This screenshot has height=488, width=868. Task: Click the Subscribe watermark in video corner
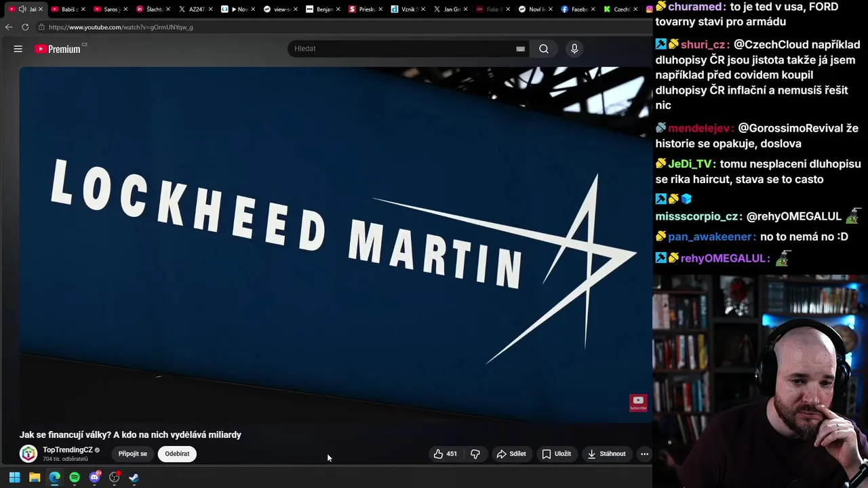point(638,403)
